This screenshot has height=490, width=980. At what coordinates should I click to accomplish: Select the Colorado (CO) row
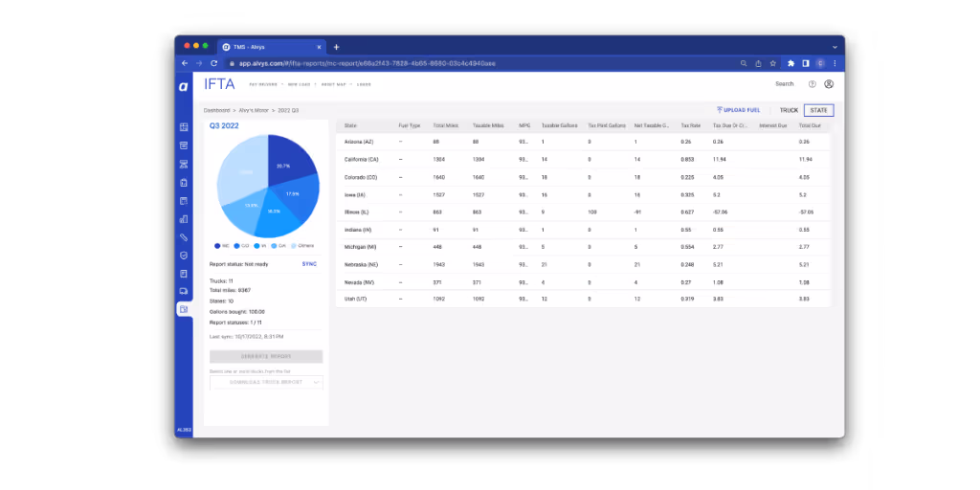pyautogui.click(x=583, y=177)
